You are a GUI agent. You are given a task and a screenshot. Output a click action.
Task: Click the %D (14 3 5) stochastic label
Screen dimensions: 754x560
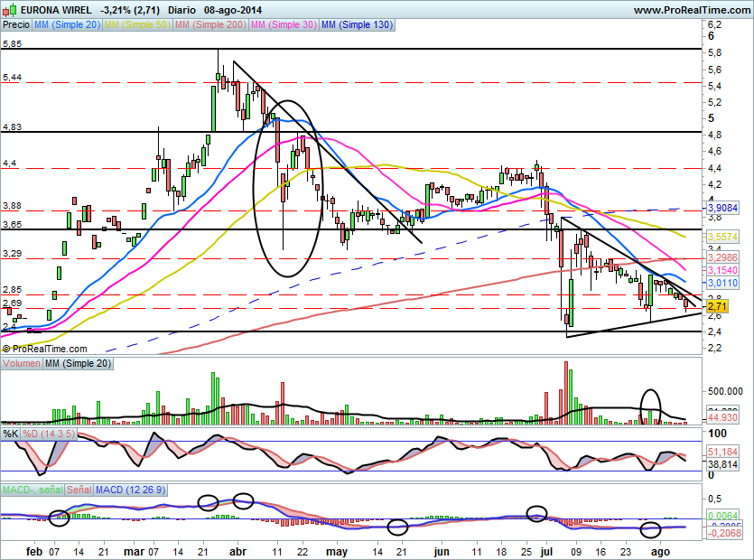49,434
